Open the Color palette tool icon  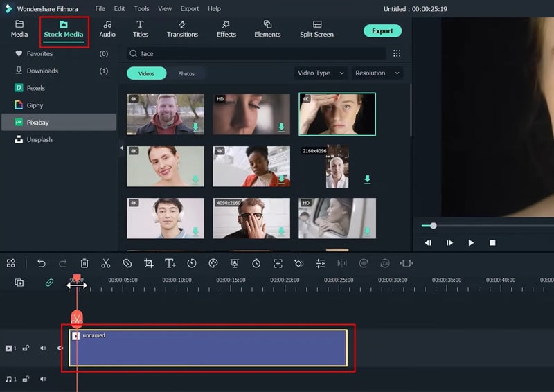tap(213, 263)
